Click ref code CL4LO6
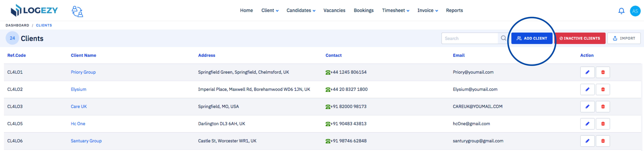Screen dimensions: 644x151 click(x=15, y=141)
